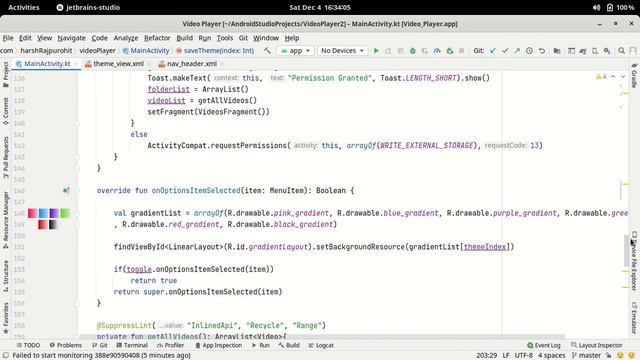Viewport: 640px width, 360px height.
Task: Click the pink gradient swatch in gutter
Action: click(33, 213)
